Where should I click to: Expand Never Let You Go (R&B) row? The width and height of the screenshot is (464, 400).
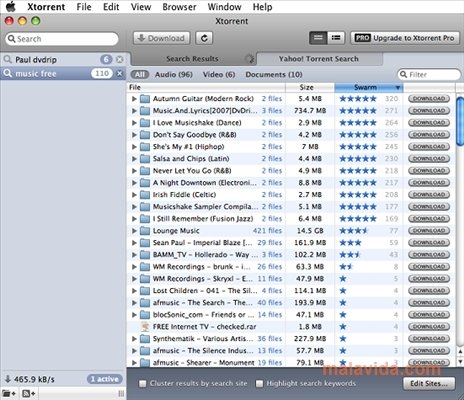click(x=134, y=171)
